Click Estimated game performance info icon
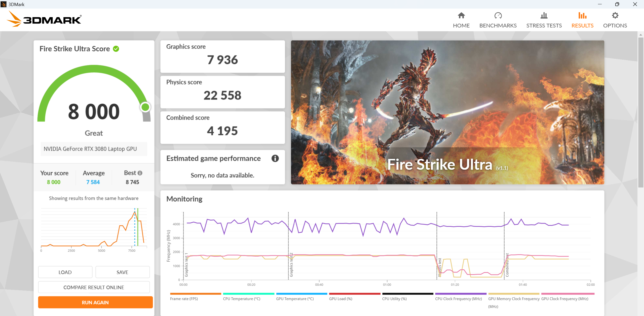The width and height of the screenshot is (644, 316). click(x=275, y=158)
